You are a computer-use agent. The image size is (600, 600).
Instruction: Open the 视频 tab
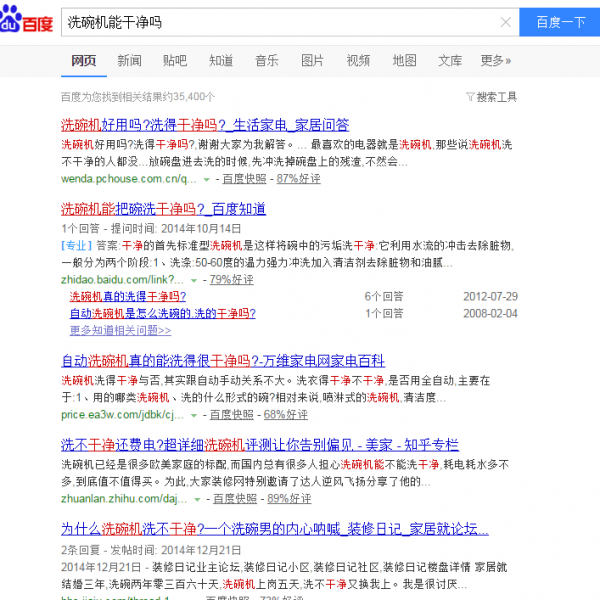pyautogui.click(x=358, y=60)
